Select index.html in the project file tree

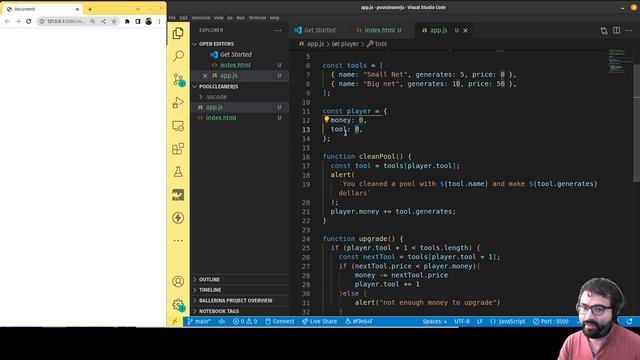click(x=221, y=118)
